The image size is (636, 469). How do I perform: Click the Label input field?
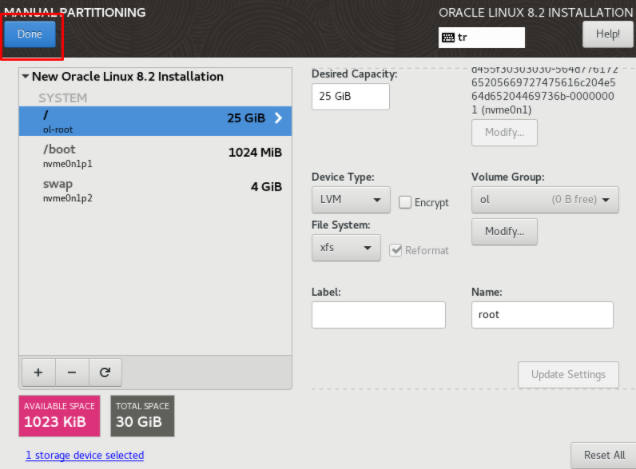[x=378, y=315]
